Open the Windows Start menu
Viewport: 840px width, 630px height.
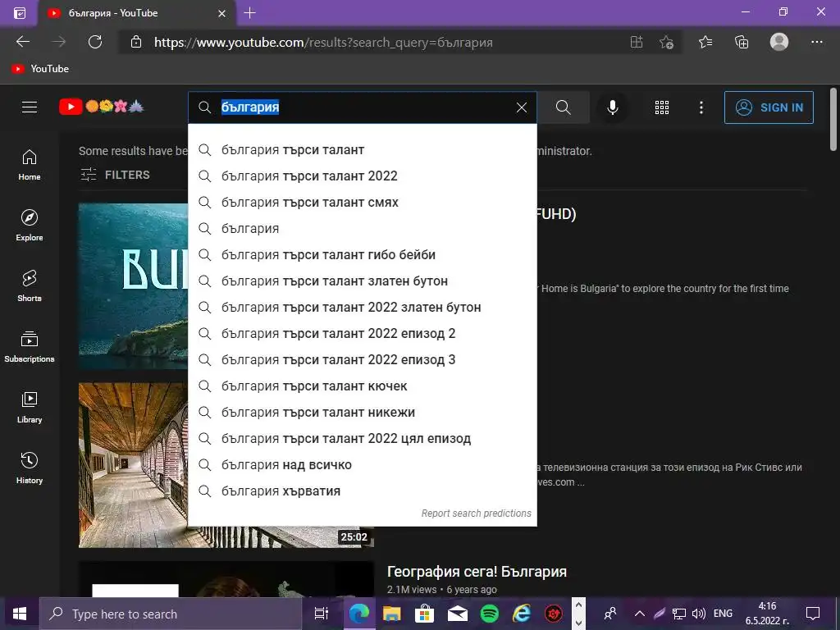(x=20, y=614)
